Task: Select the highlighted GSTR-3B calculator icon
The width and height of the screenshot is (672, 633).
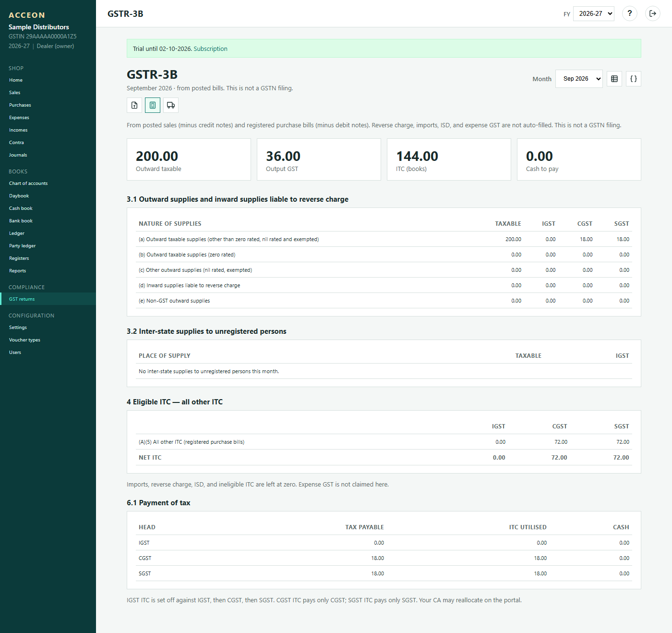Action: (x=153, y=105)
